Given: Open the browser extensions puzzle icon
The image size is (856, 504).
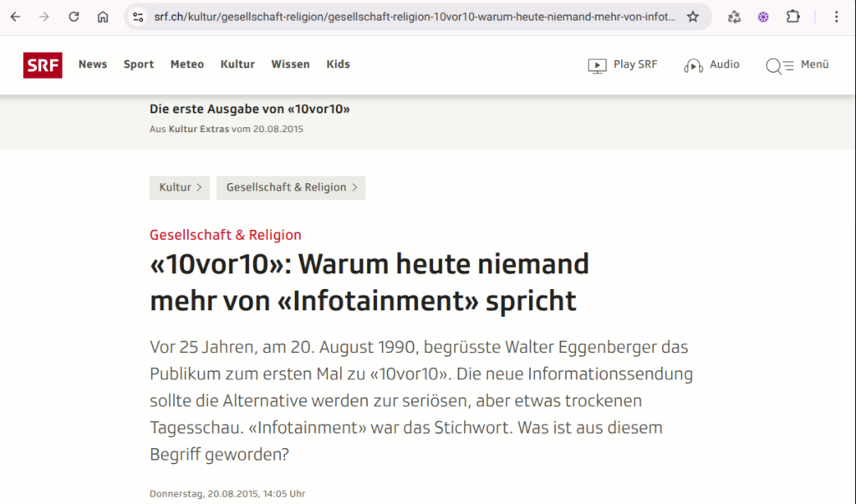Looking at the screenshot, I should [792, 17].
